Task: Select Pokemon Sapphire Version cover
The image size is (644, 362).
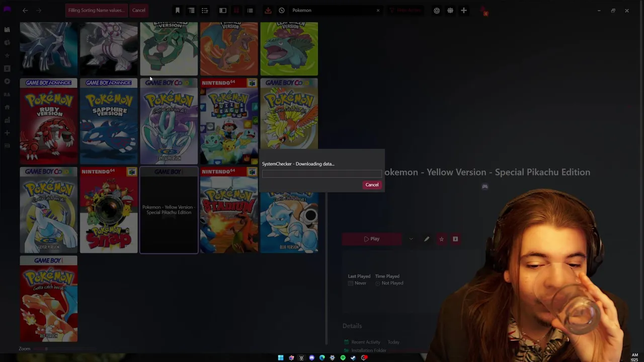Action: click(109, 121)
